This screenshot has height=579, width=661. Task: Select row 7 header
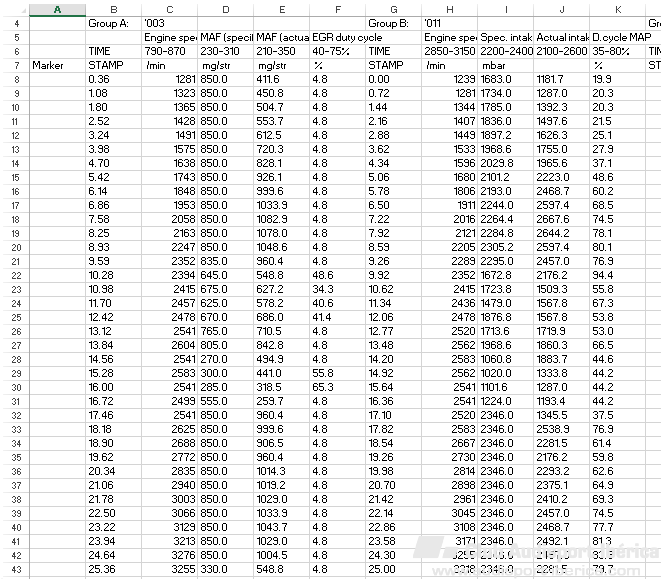coord(14,64)
